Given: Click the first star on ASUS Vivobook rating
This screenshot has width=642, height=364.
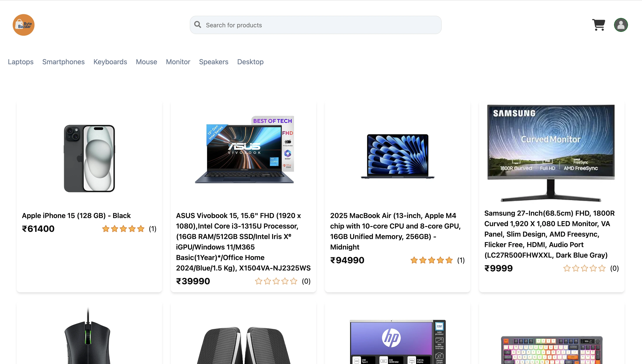Looking at the screenshot, I should coord(258,281).
